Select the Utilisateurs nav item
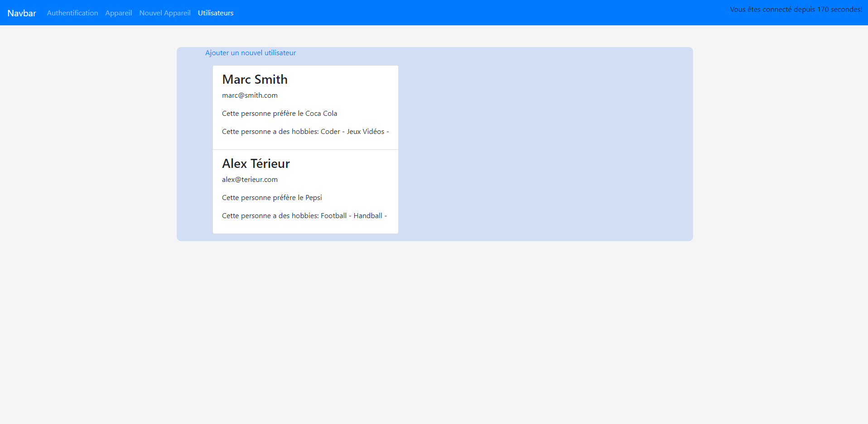 (x=216, y=13)
